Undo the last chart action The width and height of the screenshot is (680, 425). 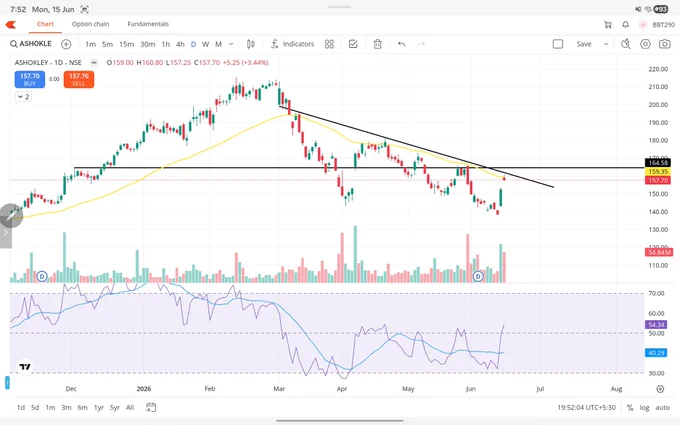click(x=402, y=44)
